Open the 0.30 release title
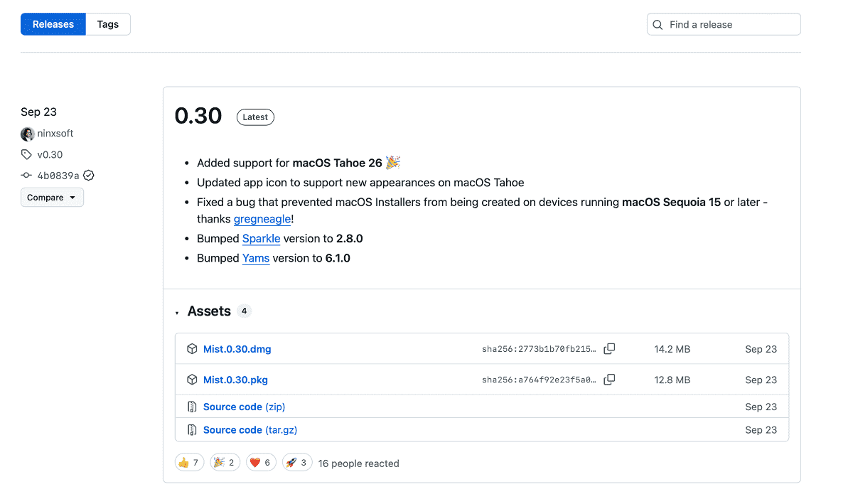This screenshot has width=853, height=504. coord(198,116)
